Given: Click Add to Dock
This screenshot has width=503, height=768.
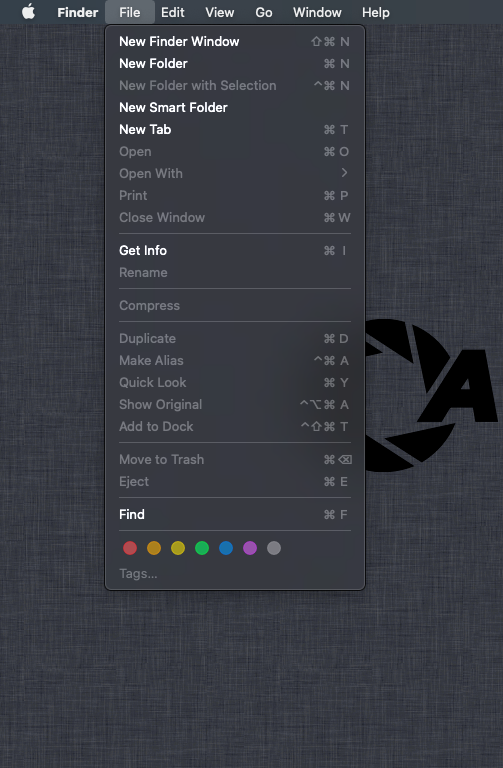Looking at the screenshot, I should 235,427.
